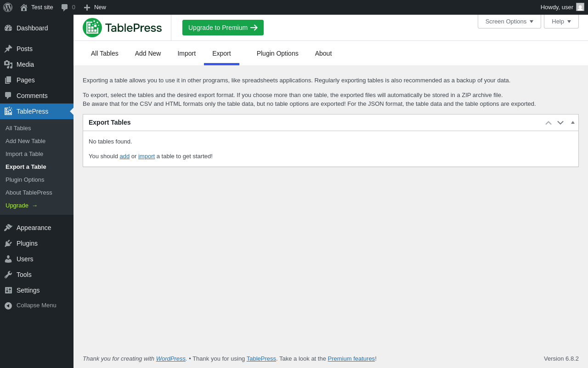Screen dimensions: 588x368
Task: Open the Tools menu label
Action: pyautogui.click(x=24, y=275)
